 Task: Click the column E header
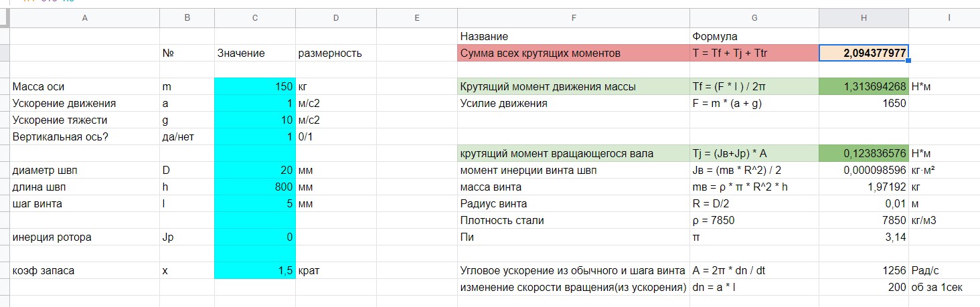(x=416, y=19)
